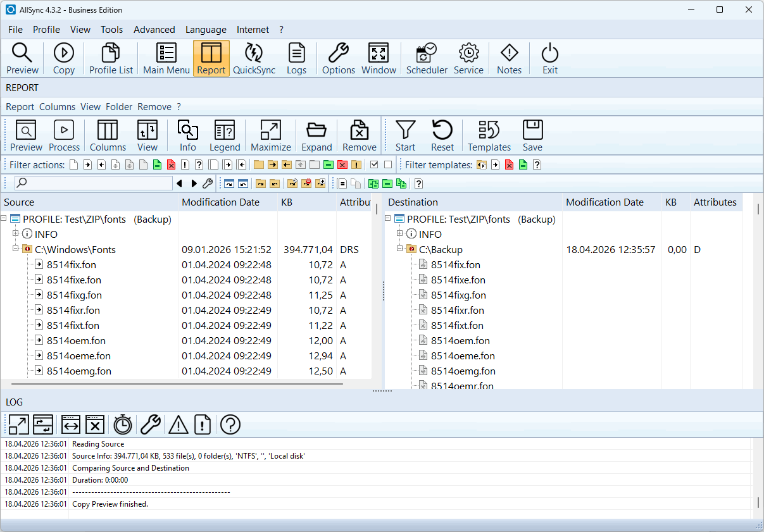Open the Scheduler
Viewport: 764px width, 532px height.
click(x=427, y=59)
